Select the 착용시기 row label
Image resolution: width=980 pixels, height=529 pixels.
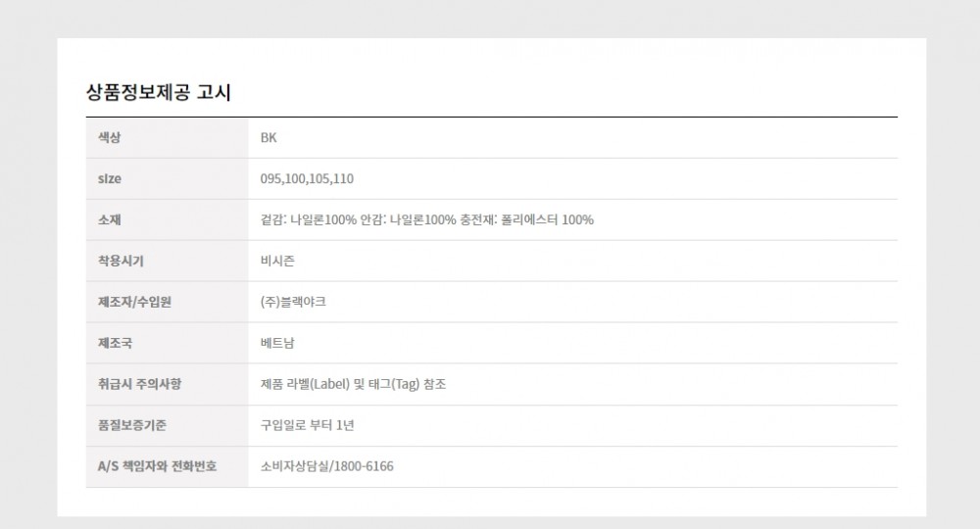tap(121, 261)
